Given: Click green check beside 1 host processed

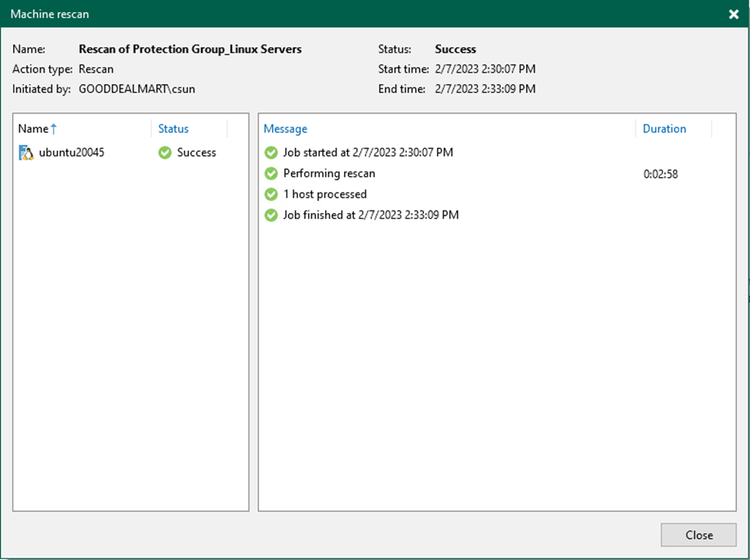Looking at the screenshot, I should 271,194.
